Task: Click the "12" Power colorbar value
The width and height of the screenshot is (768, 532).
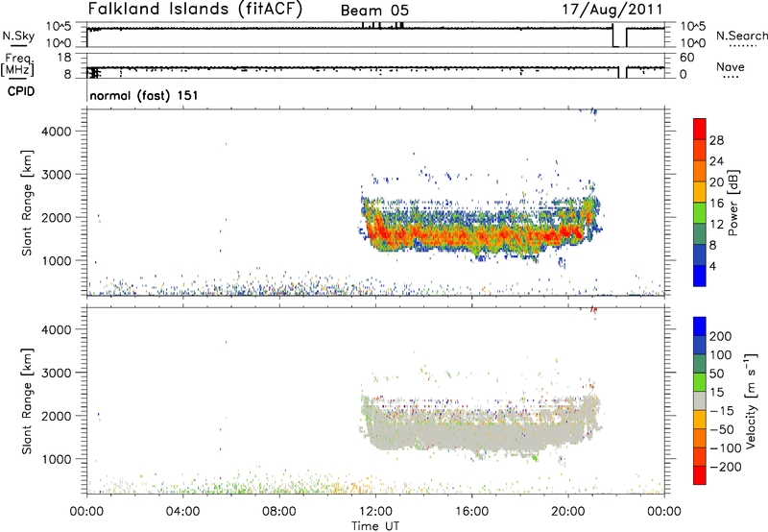Action: 716,225
